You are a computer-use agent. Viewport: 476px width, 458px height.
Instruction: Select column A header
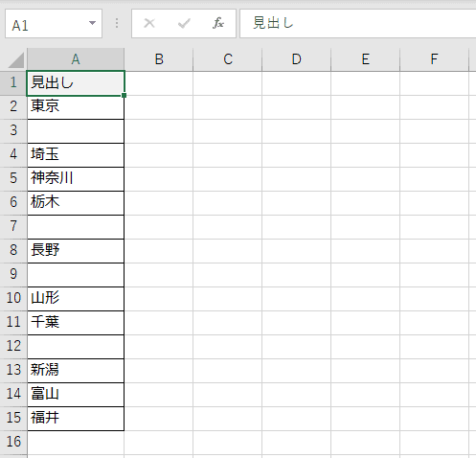pyautogui.click(x=76, y=59)
